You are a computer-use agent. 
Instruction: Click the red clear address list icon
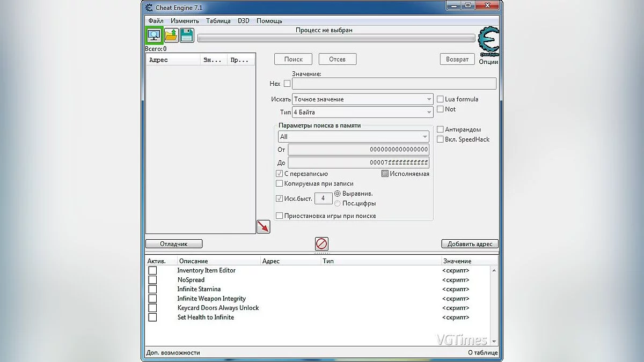(x=321, y=244)
